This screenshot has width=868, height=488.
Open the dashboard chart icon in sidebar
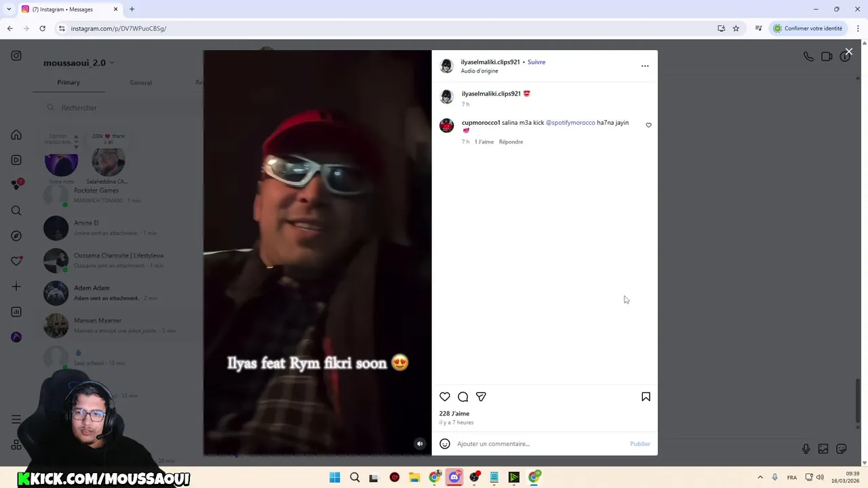(16, 312)
